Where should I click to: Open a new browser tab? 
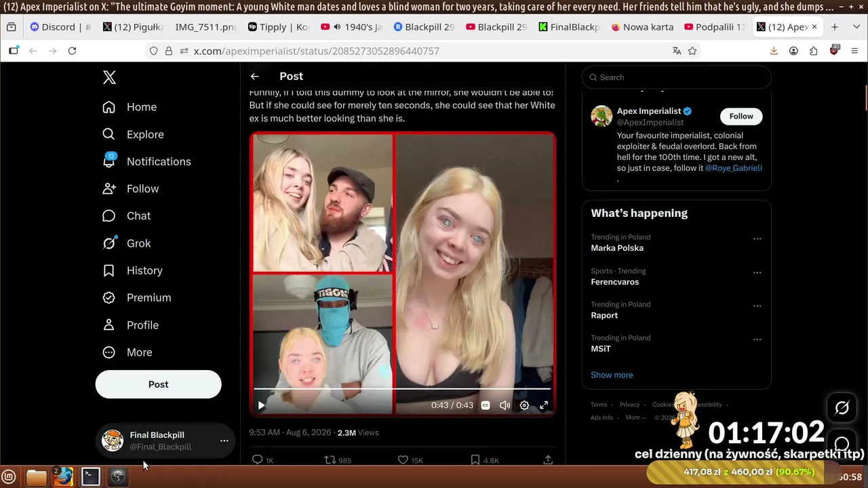coord(835,27)
